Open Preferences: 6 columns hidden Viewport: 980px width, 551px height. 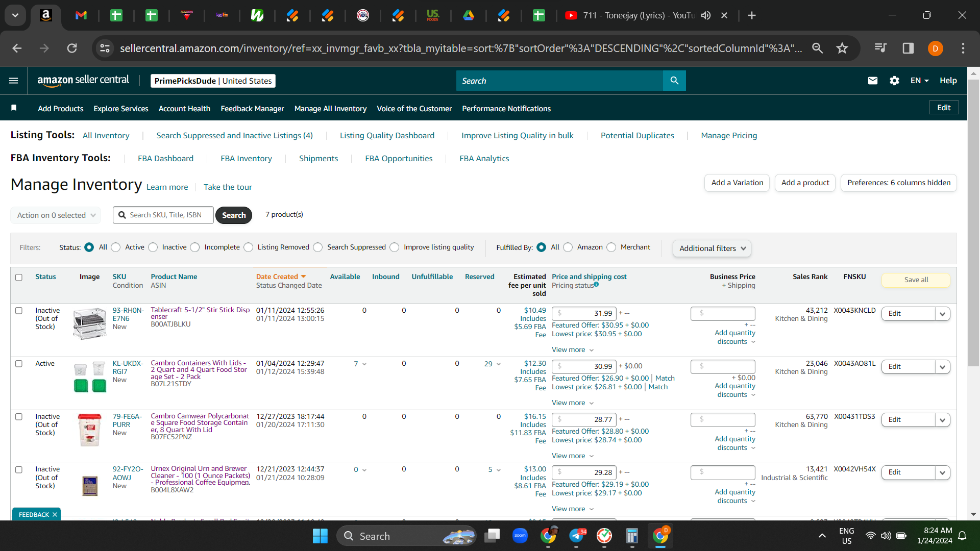coord(898,183)
